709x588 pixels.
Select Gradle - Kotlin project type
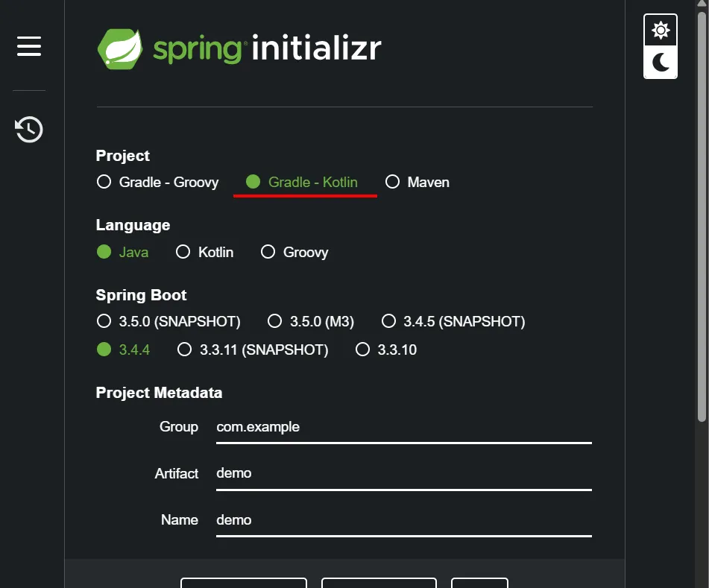302,182
